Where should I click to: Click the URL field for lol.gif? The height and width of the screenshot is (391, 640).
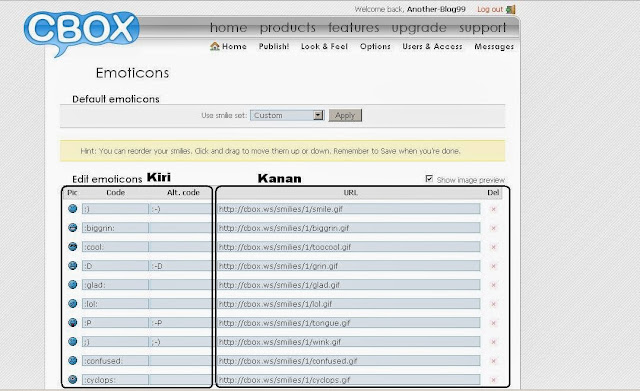[x=349, y=304]
